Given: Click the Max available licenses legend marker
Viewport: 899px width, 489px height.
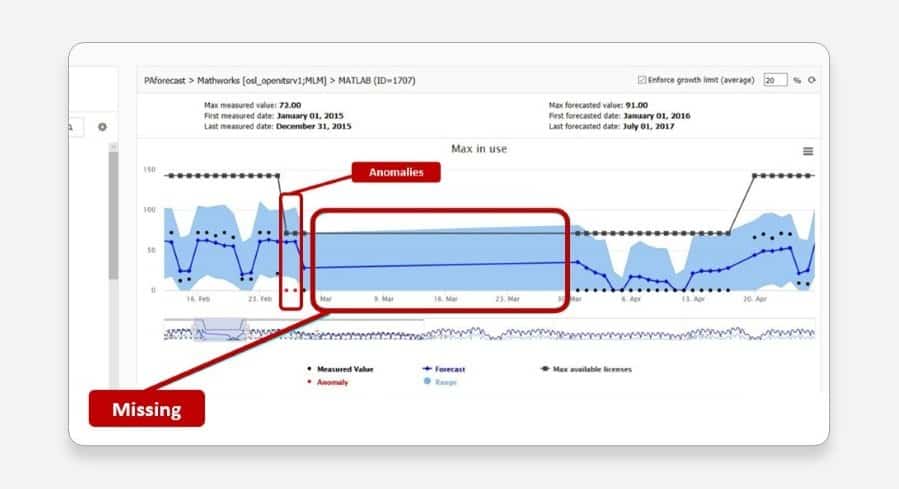Looking at the screenshot, I should tap(545, 369).
